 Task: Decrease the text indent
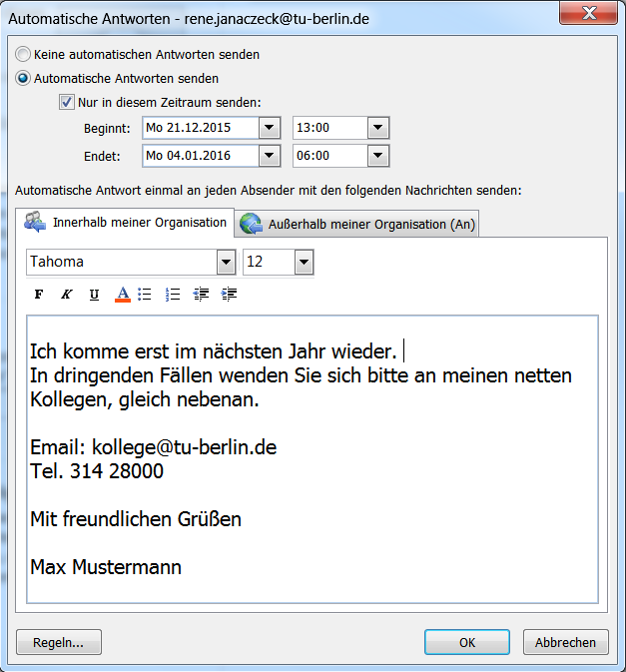[x=201, y=295]
